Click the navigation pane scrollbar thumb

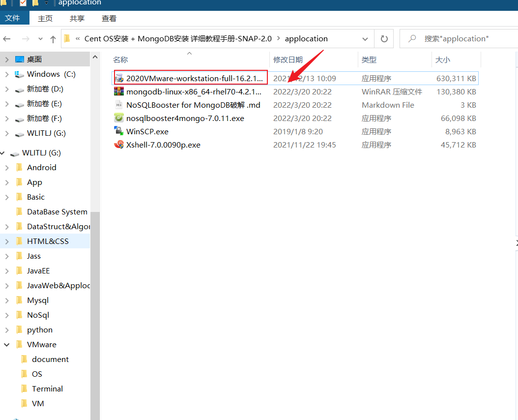pyautogui.click(x=95, y=316)
